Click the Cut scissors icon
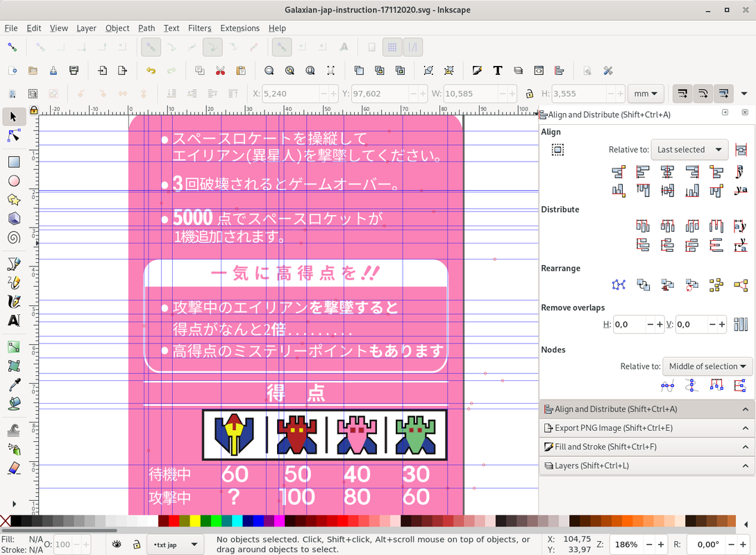 pos(220,71)
